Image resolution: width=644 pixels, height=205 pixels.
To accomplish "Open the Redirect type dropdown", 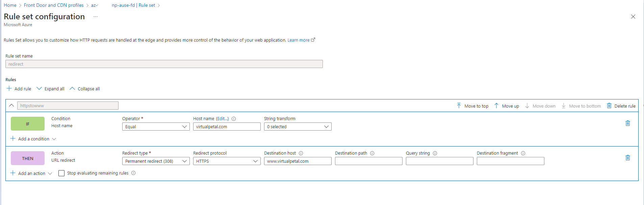I will pyautogui.click(x=156, y=161).
